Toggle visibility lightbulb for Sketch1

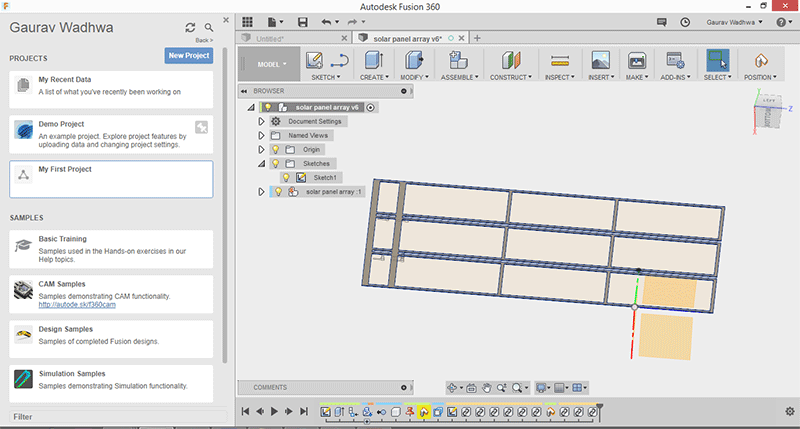pos(285,177)
